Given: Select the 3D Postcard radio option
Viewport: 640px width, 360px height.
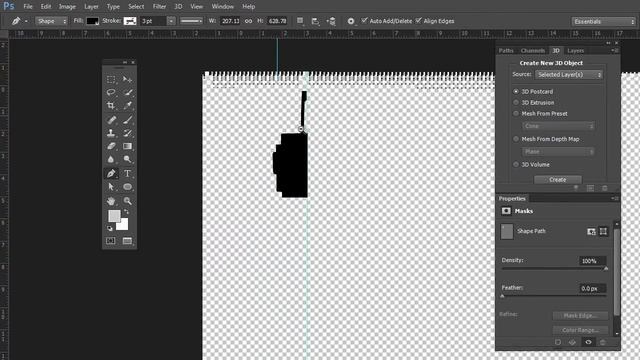Looking at the screenshot, I should click(x=516, y=91).
